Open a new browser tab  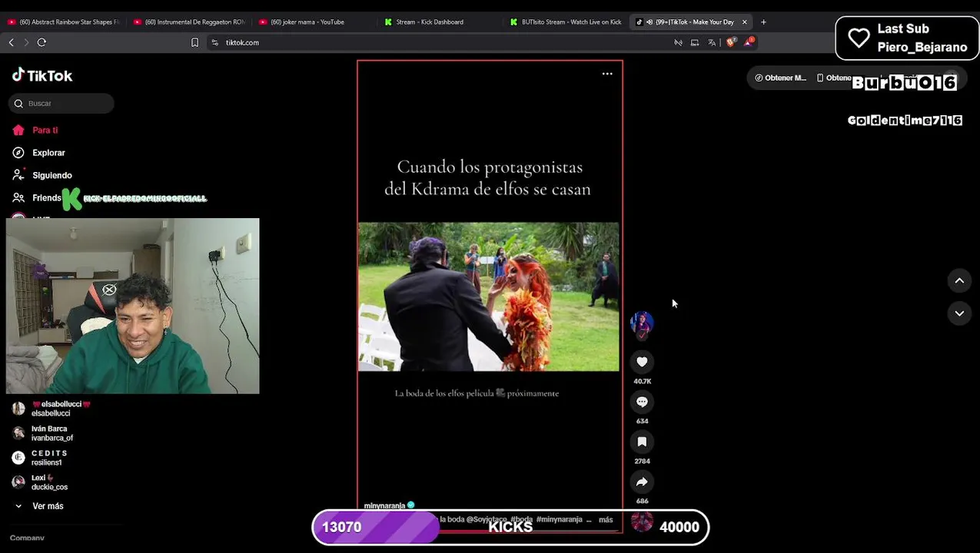pos(763,22)
